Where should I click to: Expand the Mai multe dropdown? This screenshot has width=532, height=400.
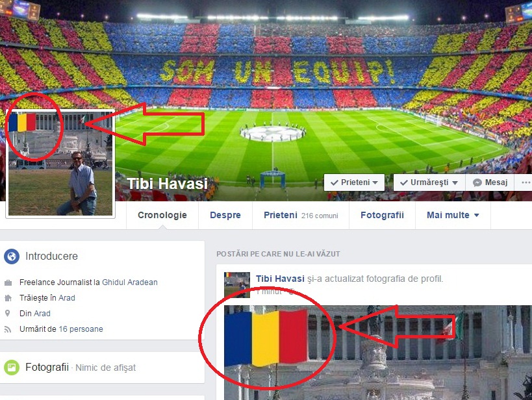click(x=453, y=215)
